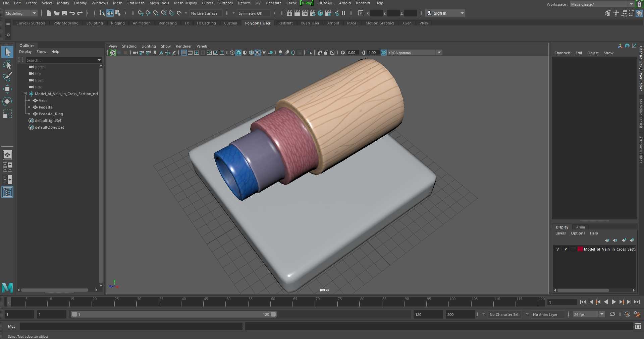
Task: Go to start of playback range
Action: click(x=583, y=302)
